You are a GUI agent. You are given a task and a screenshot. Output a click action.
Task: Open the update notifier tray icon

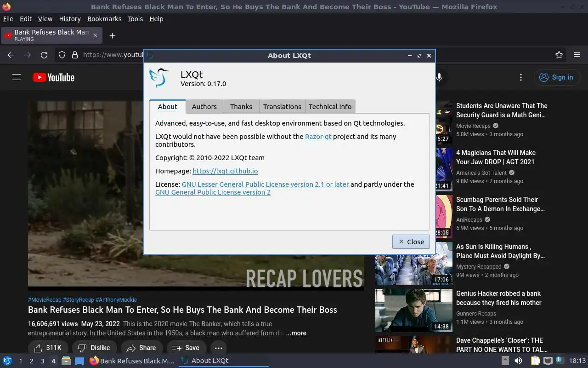point(560,361)
